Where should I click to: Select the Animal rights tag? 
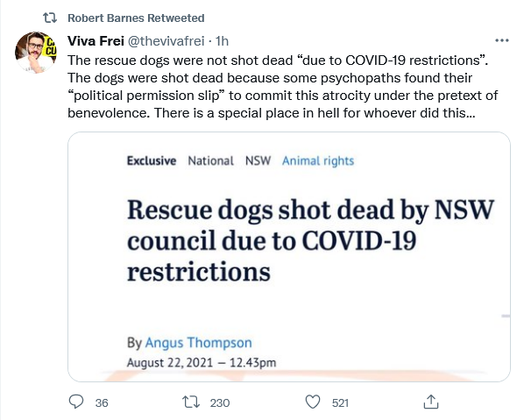tap(318, 160)
